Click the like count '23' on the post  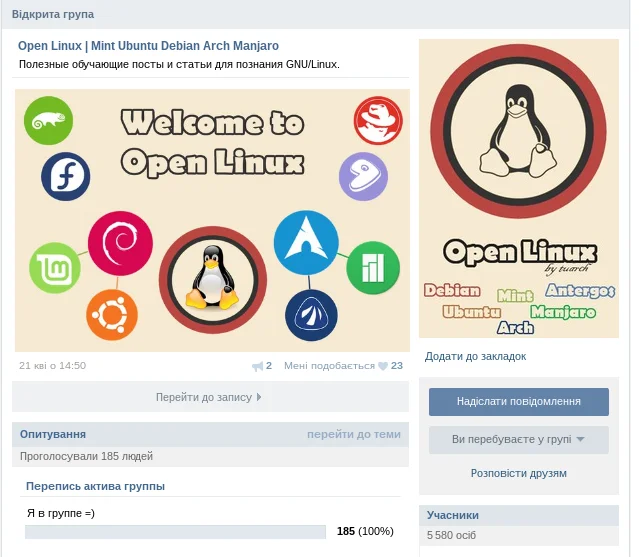tap(397, 365)
